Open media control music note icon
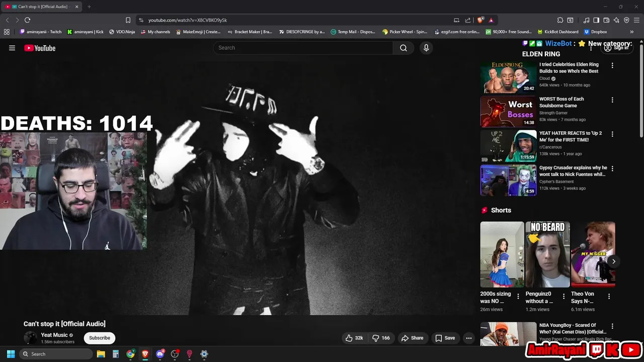The height and width of the screenshot is (362, 644). (x=586, y=20)
